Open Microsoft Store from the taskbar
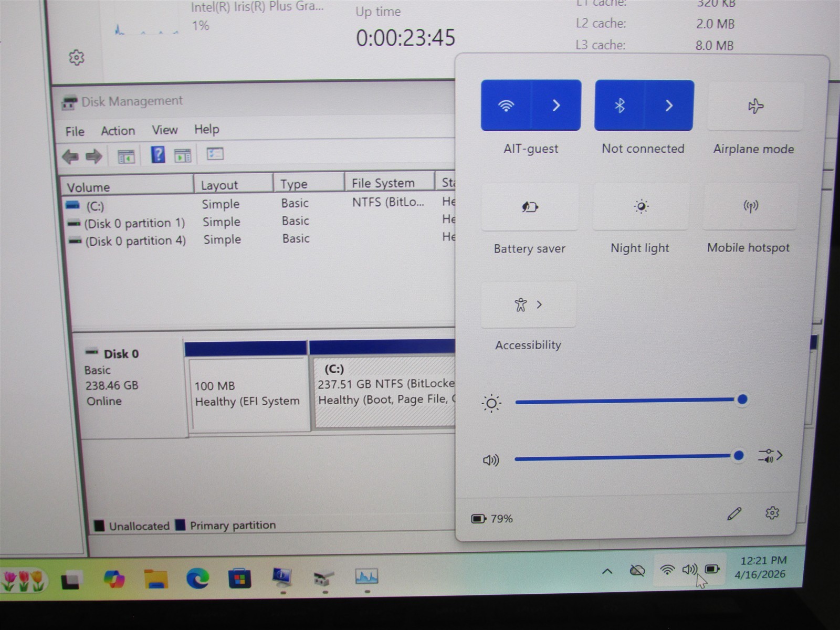 click(x=239, y=578)
